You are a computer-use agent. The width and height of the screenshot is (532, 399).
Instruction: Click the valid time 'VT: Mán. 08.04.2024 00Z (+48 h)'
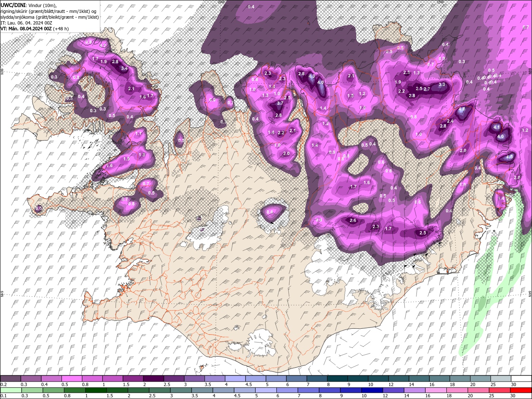(34, 29)
